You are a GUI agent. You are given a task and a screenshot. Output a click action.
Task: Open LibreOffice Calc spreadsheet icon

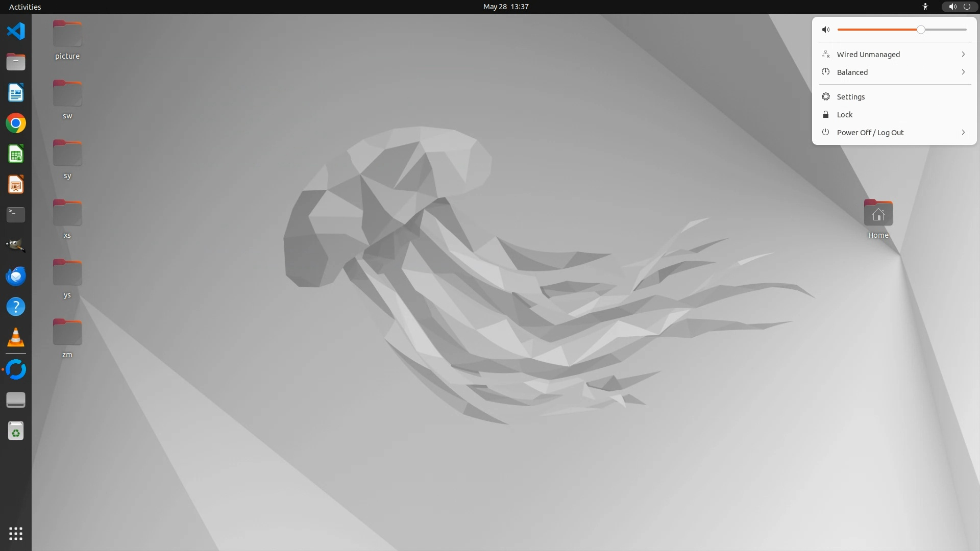(16, 154)
